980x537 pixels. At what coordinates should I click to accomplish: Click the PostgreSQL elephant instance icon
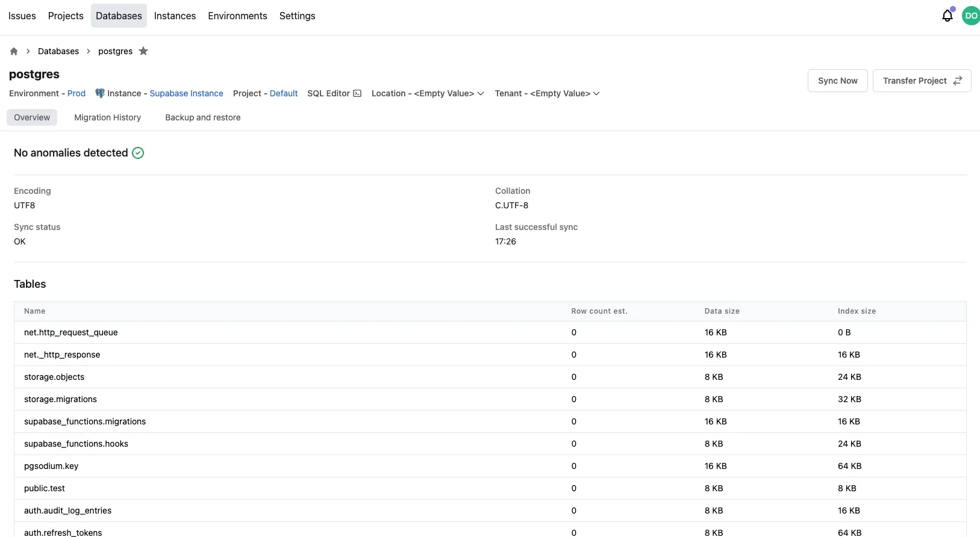point(100,93)
